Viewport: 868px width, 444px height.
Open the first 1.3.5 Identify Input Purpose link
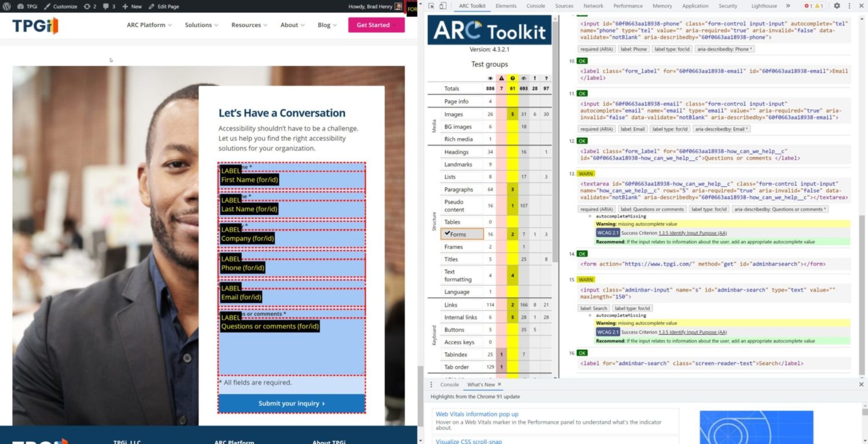click(692, 233)
